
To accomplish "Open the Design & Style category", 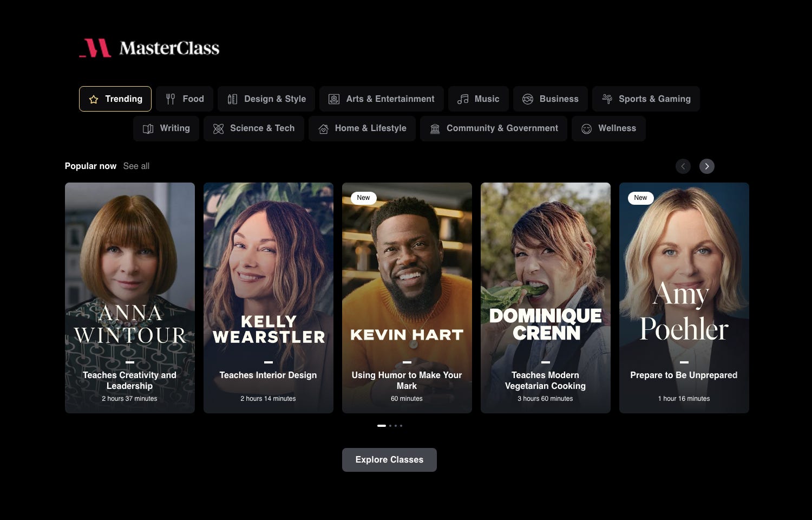I will tap(266, 99).
